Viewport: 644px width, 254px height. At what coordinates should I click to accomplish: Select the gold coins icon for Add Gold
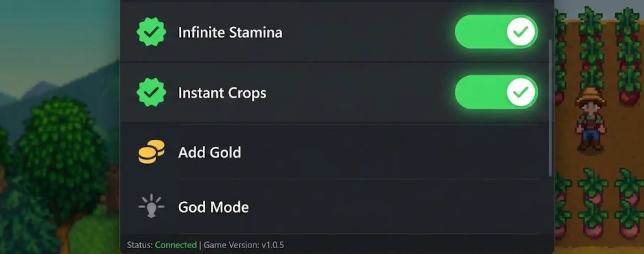point(150,152)
